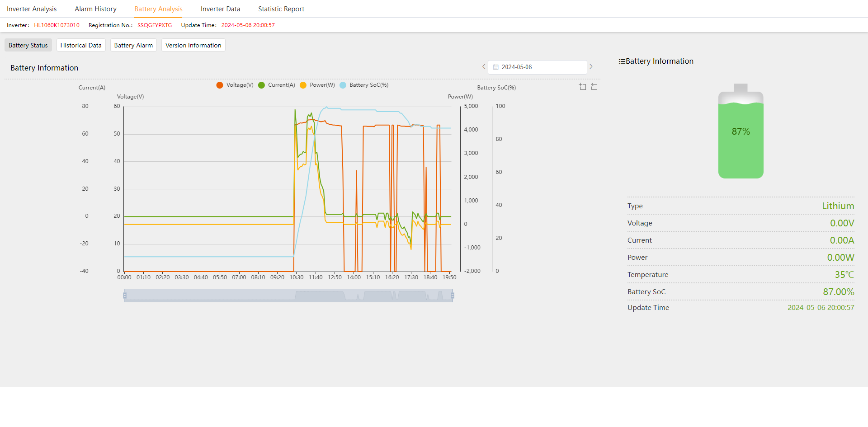
Task: Go to the previous day arrow
Action: [x=484, y=67]
